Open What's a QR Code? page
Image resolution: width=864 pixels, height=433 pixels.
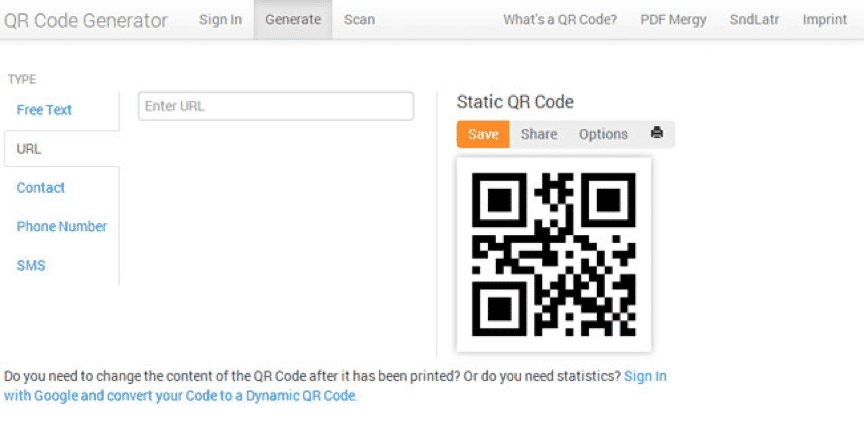click(x=560, y=20)
